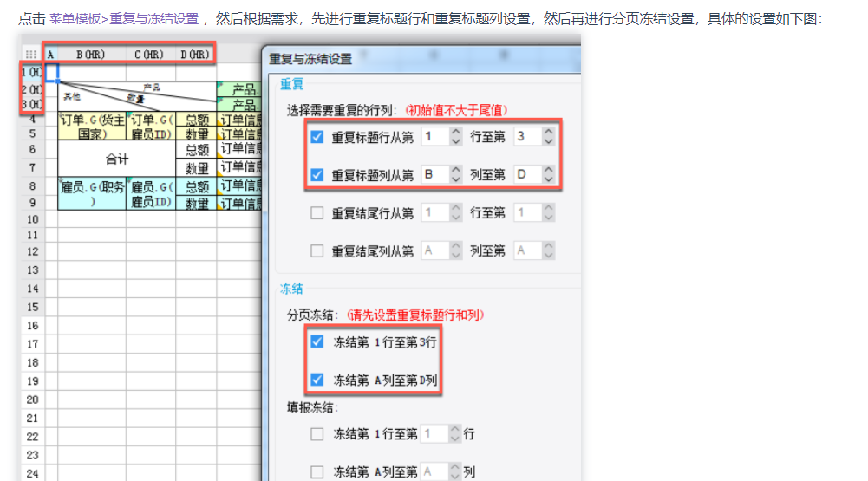Viewport: 868px width, 481px height.
Task: Enable the 填报冻结 row freeze checkbox
Action: pos(317,434)
